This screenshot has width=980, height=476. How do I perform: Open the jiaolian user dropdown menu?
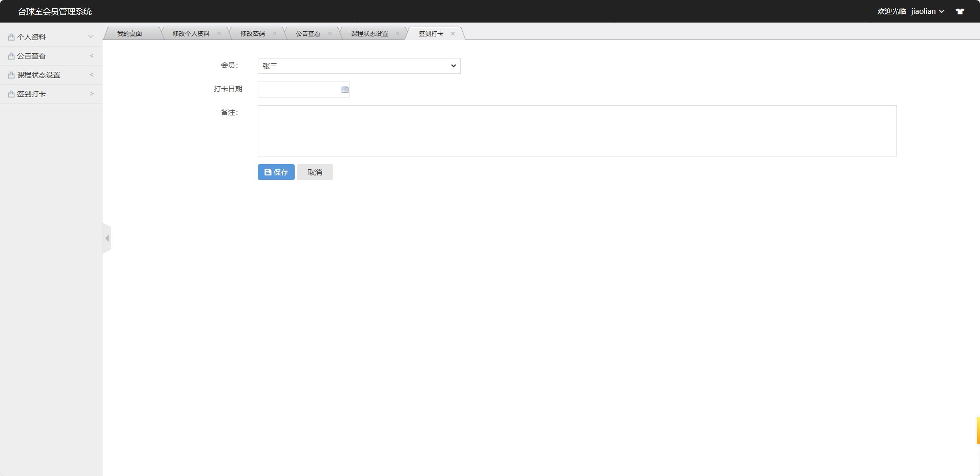pos(927,11)
